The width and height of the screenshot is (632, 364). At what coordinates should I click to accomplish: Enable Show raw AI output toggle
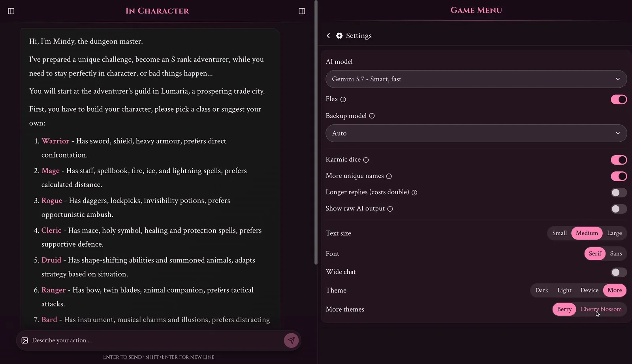619,209
